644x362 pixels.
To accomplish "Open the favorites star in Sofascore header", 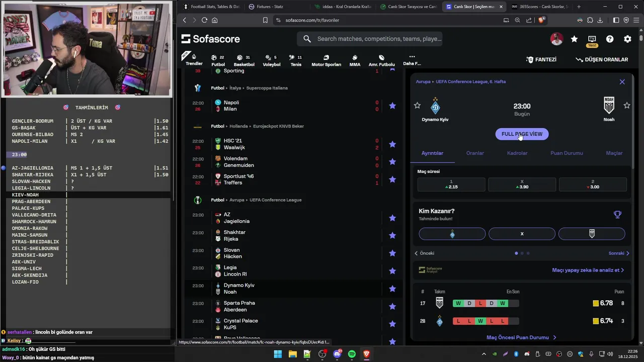I will [574, 39].
